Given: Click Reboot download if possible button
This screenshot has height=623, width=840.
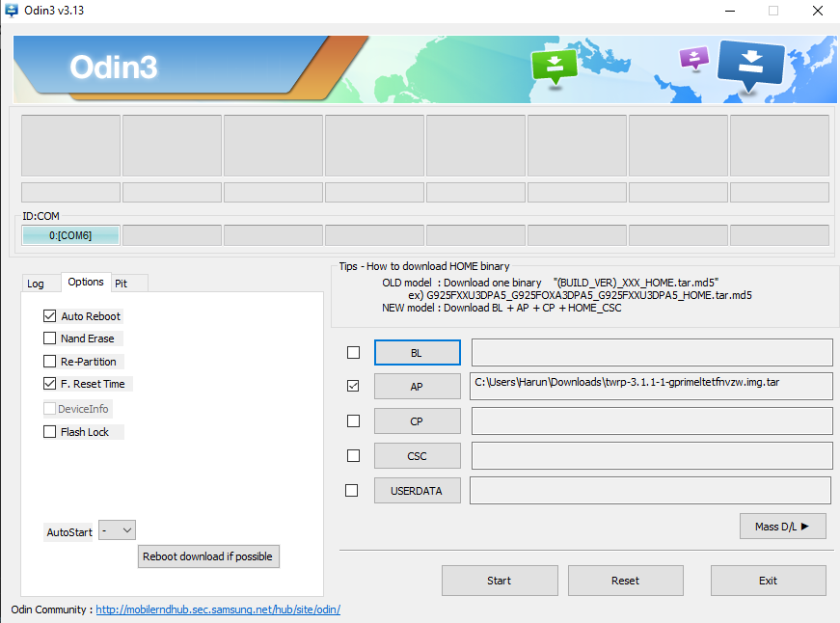Looking at the screenshot, I should [208, 556].
